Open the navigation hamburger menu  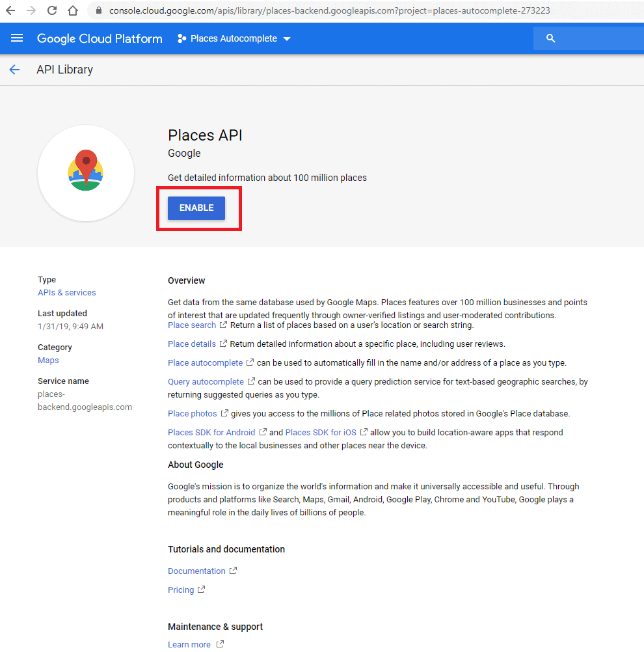point(16,38)
